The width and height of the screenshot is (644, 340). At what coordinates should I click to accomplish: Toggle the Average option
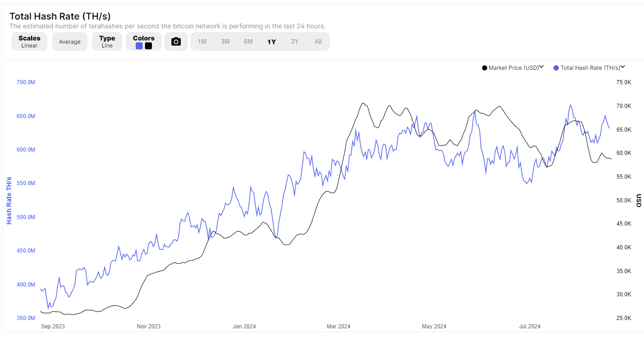[x=70, y=42]
